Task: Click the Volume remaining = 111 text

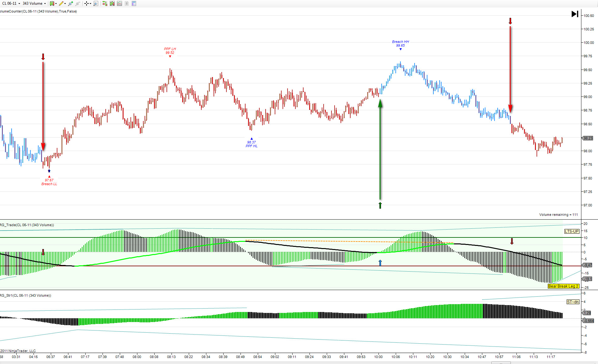Action: (558, 215)
